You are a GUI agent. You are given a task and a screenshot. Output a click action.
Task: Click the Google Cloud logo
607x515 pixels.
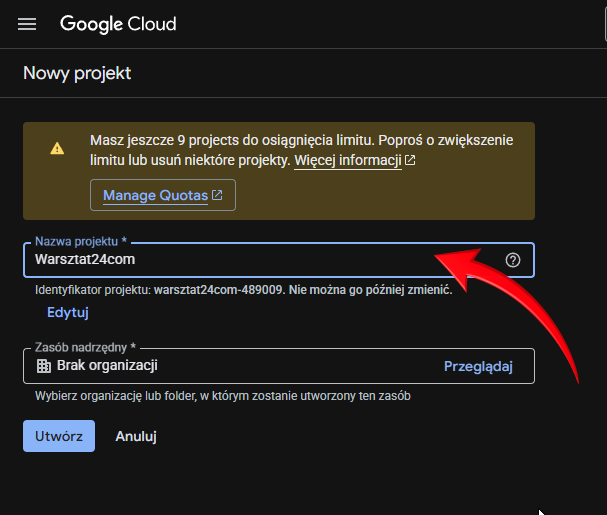click(117, 24)
